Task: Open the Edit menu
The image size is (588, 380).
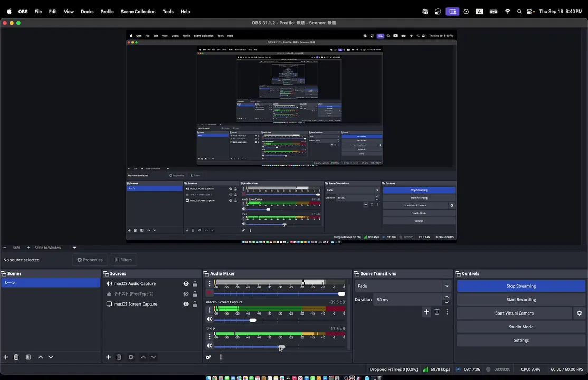Action: 53,12
